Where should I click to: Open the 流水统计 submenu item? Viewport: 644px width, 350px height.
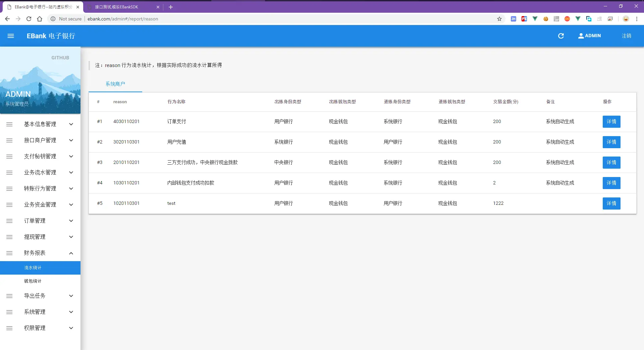[x=40, y=268]
